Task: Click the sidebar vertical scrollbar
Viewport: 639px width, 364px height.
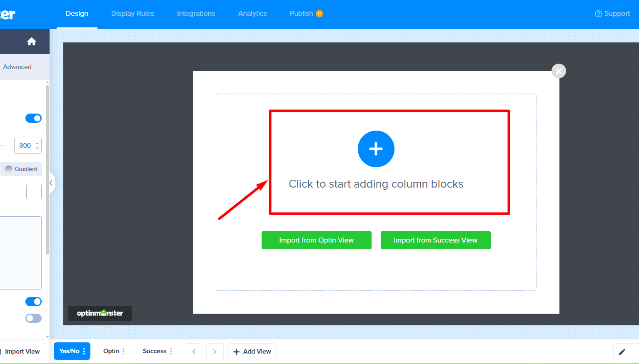Action: (x=47, y=169)
